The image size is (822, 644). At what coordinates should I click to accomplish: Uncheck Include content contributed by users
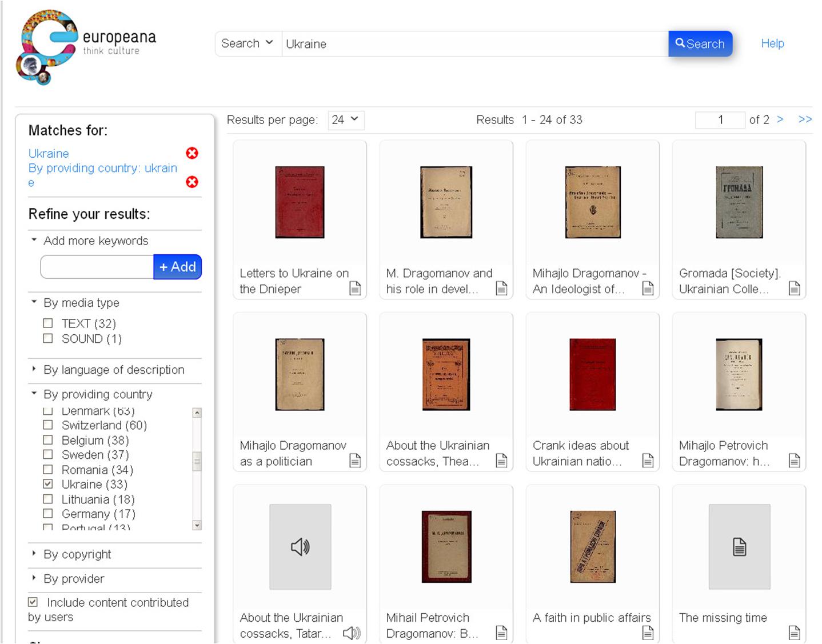coord(33,602)
